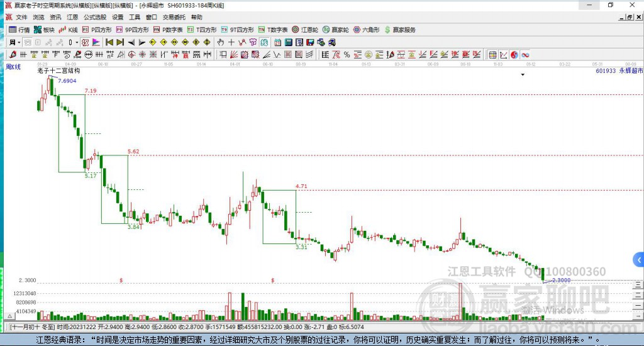644x346 pixels.
Task: Click the yin-yang taiji icon
Action: click(514, 55)
